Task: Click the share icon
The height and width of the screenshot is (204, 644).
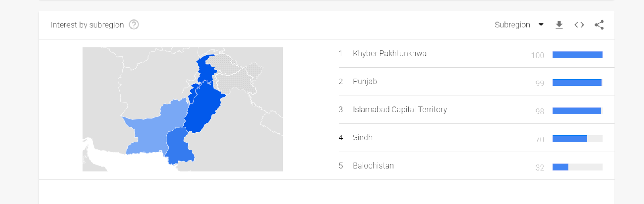Action: point(599,25)
